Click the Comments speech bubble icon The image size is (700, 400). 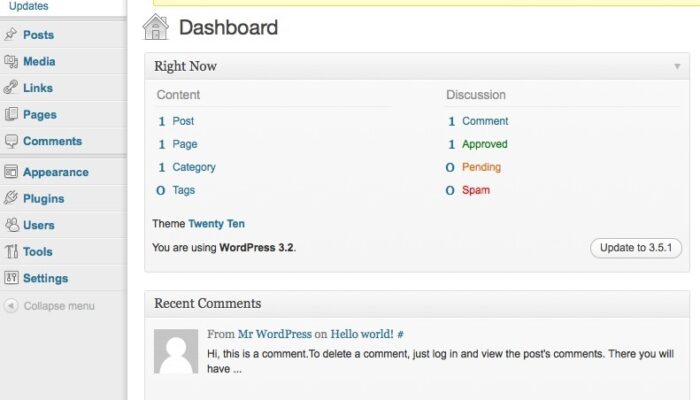tap(11, 141)
